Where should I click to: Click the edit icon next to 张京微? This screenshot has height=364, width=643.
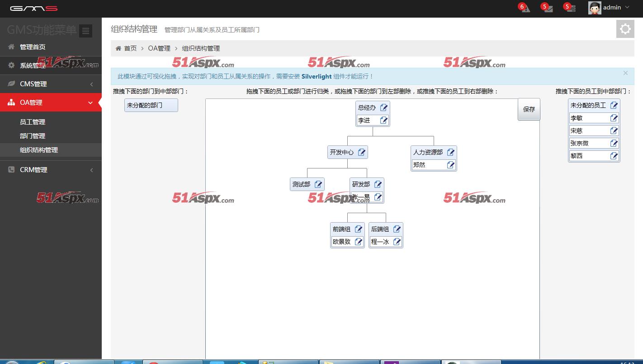coord(614,143)
